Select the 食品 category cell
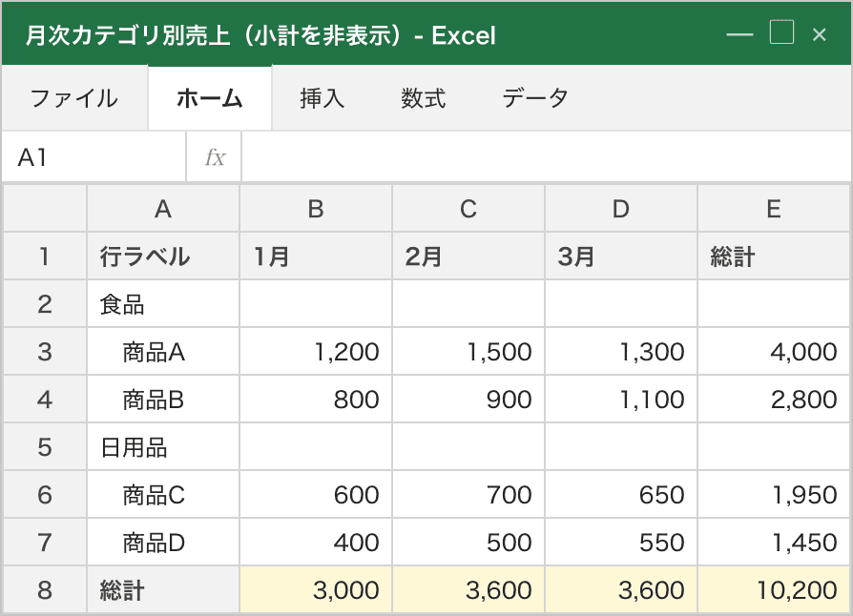The width and height of the screenshot is (853, 616). point(163,304)
